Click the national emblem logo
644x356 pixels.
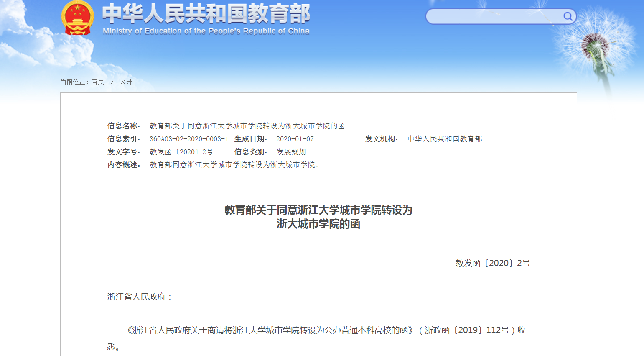[78, 19]
